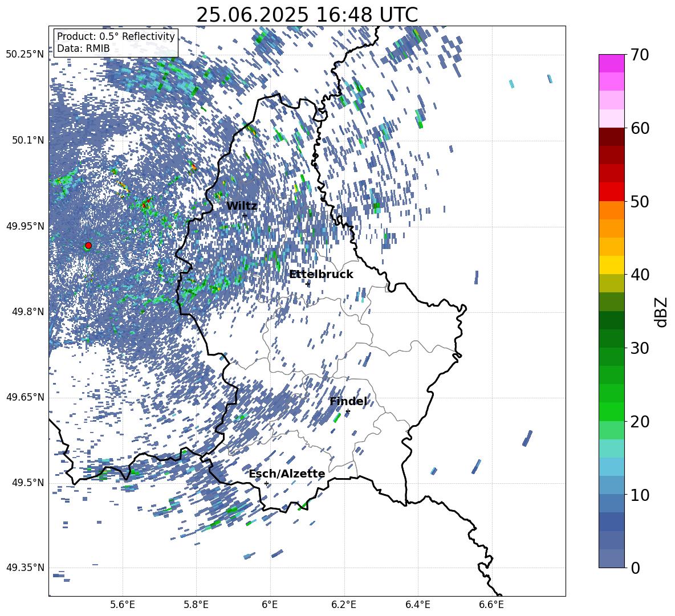
Task: Click the 20 colorbar tick label
Action: coord(639,422)
